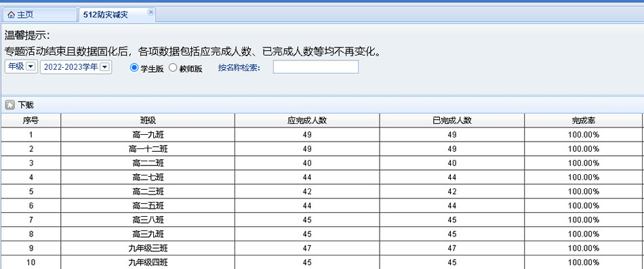Select the 高二七班 class cell

coord(148,178)
